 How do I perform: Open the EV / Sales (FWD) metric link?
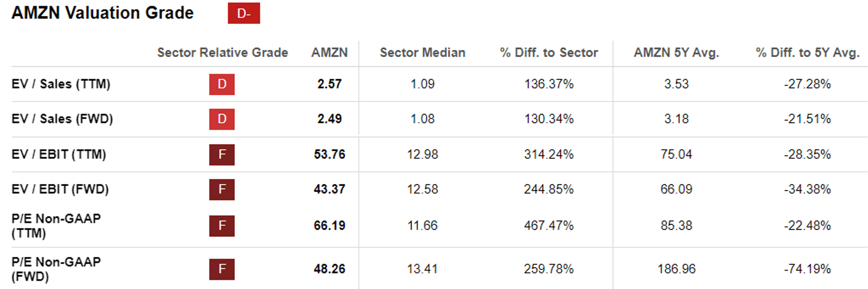click(x=62, y=119)
